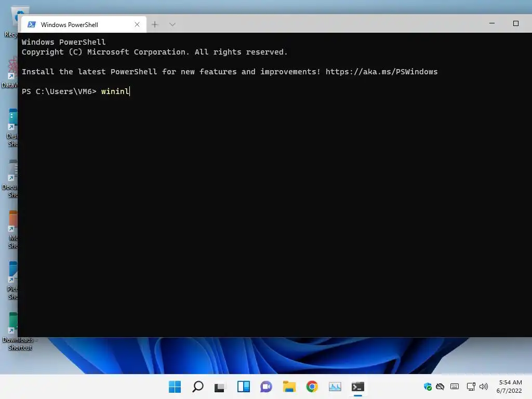This screenshot has width=532, height=399.
Task: Click the Windows Terminal taskbar icon
Action: pos(358,387)
